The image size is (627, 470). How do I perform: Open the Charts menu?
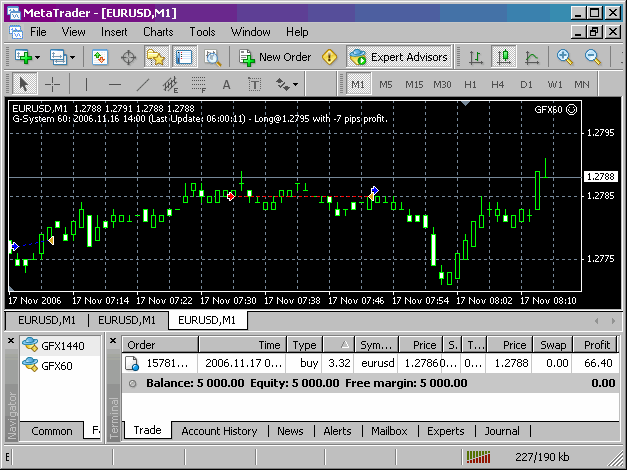pos(158,32)
